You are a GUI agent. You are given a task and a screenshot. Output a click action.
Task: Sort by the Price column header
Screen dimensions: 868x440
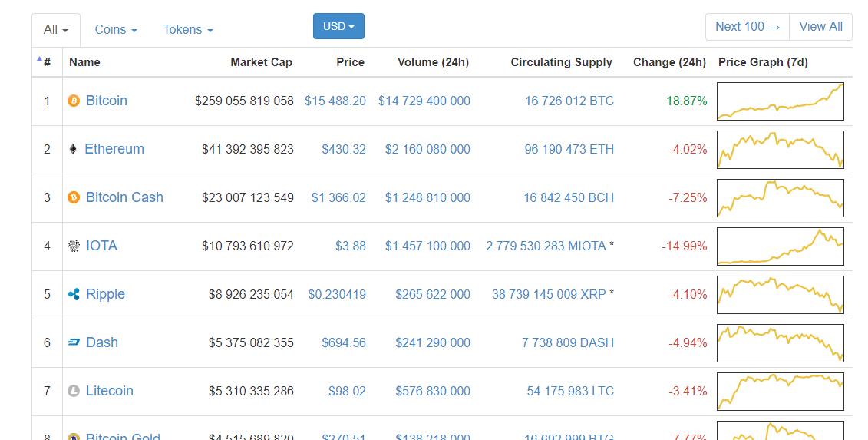pyautogui.click(x=351, y=62)
